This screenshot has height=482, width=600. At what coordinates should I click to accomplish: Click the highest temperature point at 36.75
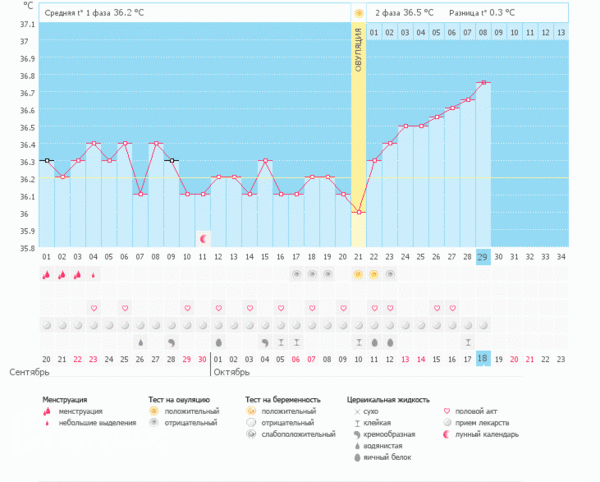point(483,83)
